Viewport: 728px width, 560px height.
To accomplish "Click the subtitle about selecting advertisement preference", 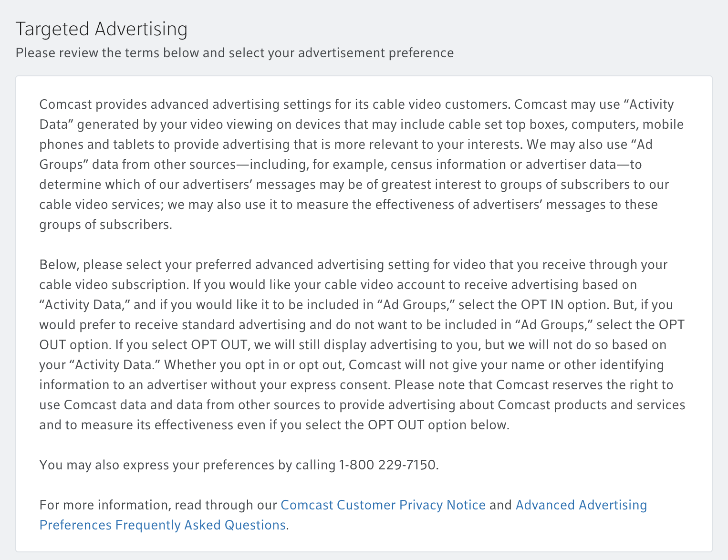I will click(235, 52).
